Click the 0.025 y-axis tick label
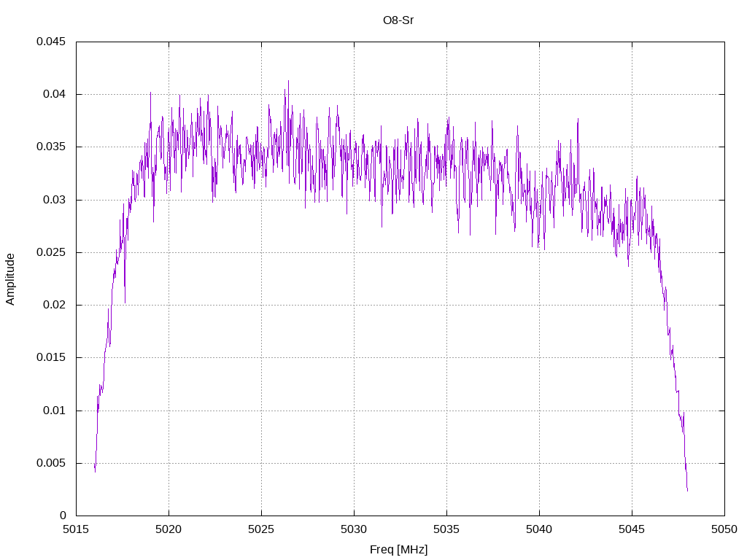747x560 pixels. (51, 252)
